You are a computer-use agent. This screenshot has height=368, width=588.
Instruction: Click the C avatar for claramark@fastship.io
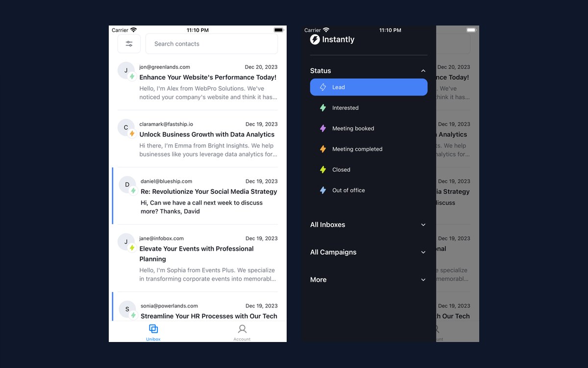[x=126, y=128]
